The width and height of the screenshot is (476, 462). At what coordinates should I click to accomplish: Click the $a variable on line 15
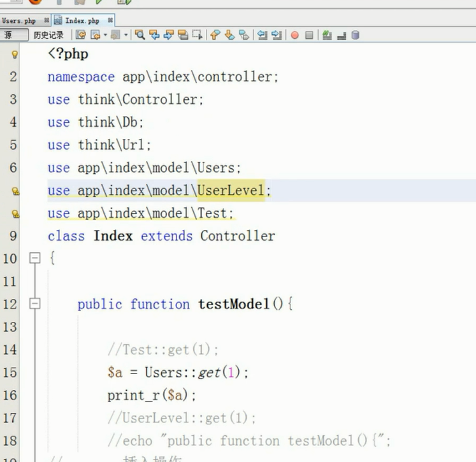click(115, 372)
